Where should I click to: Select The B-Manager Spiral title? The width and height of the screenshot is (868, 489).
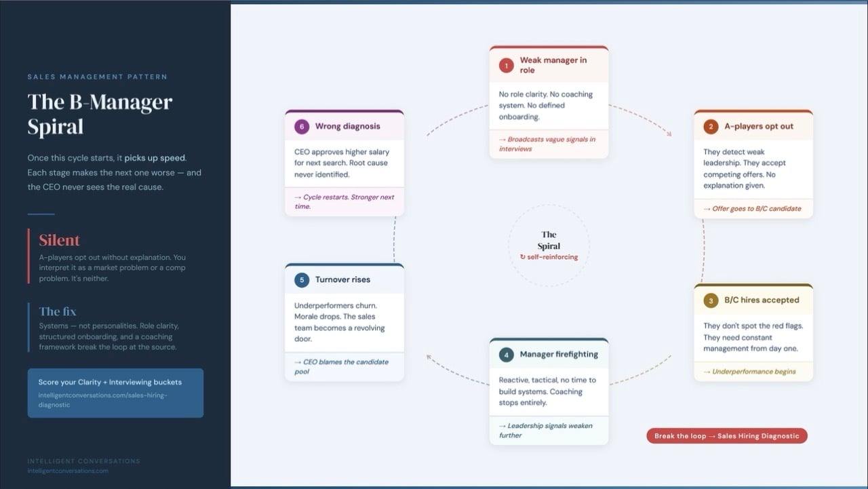coord(99,113)
